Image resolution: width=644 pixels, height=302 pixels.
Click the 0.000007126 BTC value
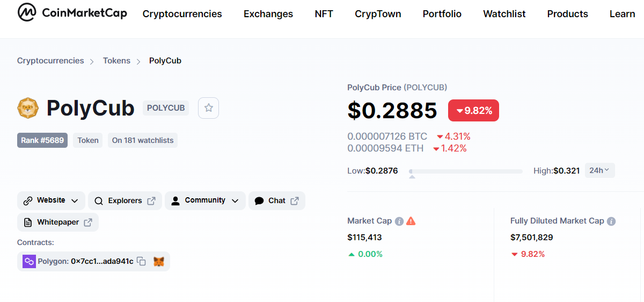click(x=387, y=136)
